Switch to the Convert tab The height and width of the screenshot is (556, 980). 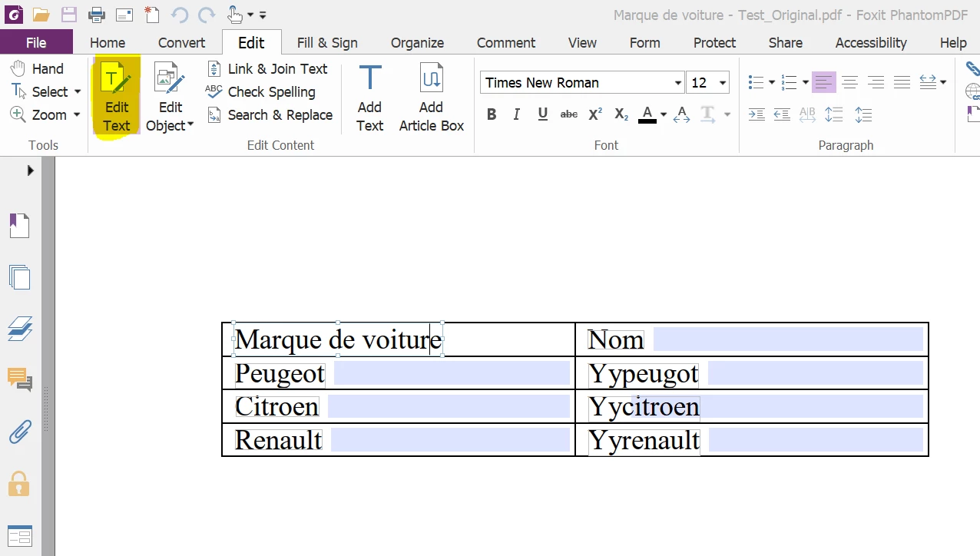coord(182,42)
